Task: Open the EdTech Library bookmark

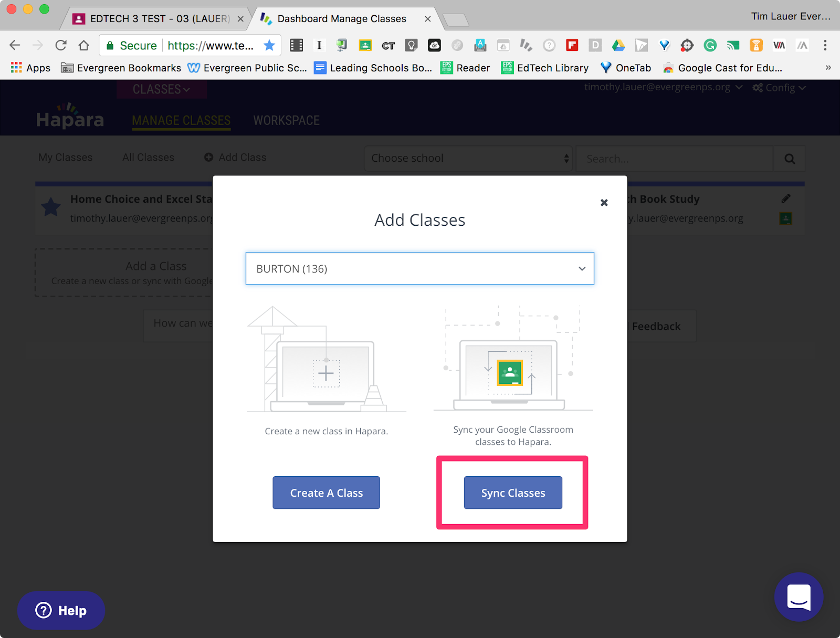Action: point(545,68)
